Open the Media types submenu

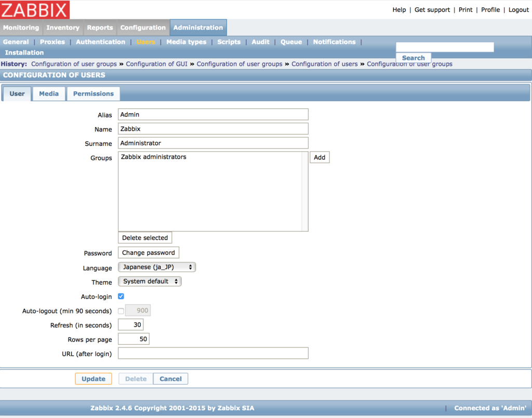click(187, 42)
